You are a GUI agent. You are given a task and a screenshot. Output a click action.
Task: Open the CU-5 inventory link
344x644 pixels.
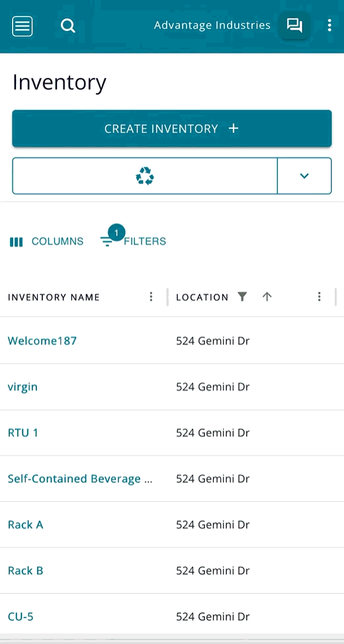(x=21, y=616)
